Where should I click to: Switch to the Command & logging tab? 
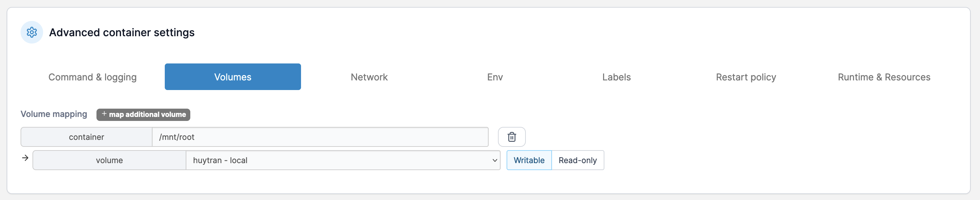pos(92,77)
